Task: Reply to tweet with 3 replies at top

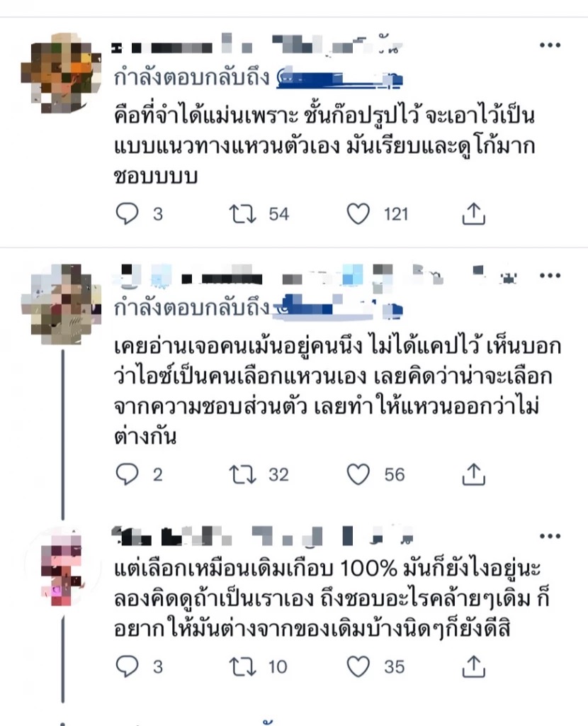Action: tap(127, 214)
